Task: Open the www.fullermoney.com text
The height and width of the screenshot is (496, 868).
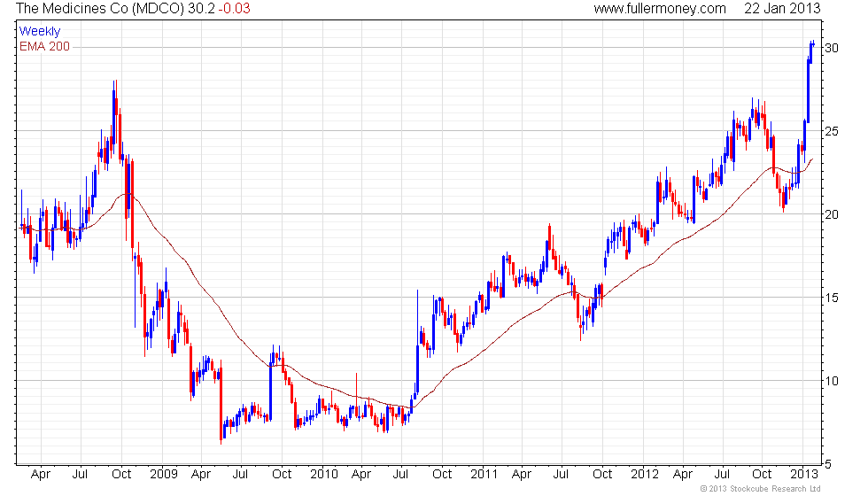Action: (x=660, y=9)
